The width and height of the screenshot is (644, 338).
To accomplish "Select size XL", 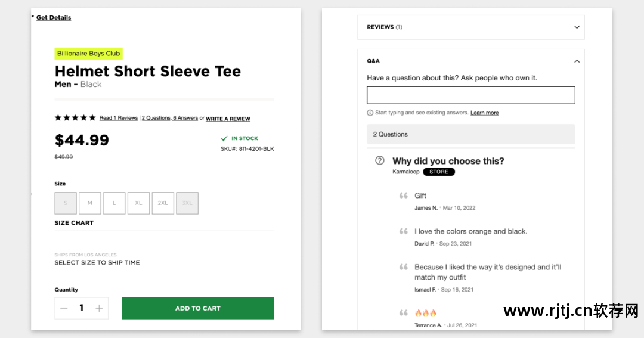I will pos(138,203).
